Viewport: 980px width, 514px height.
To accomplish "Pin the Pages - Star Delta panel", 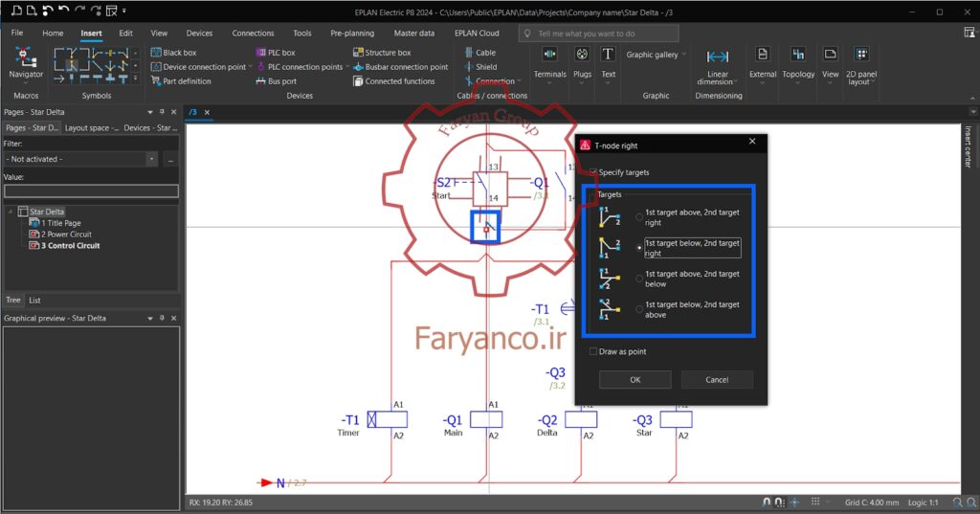I will 162,112.
